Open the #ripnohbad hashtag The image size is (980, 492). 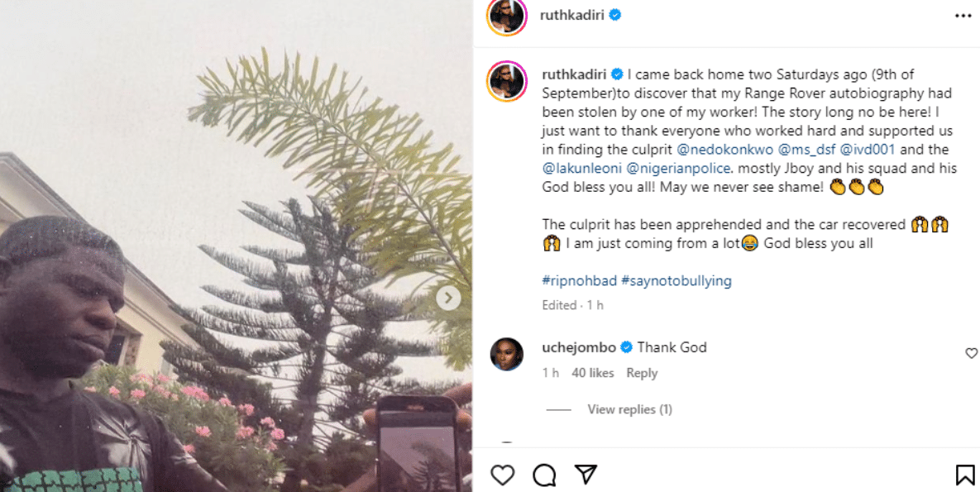tap(579, 280)
